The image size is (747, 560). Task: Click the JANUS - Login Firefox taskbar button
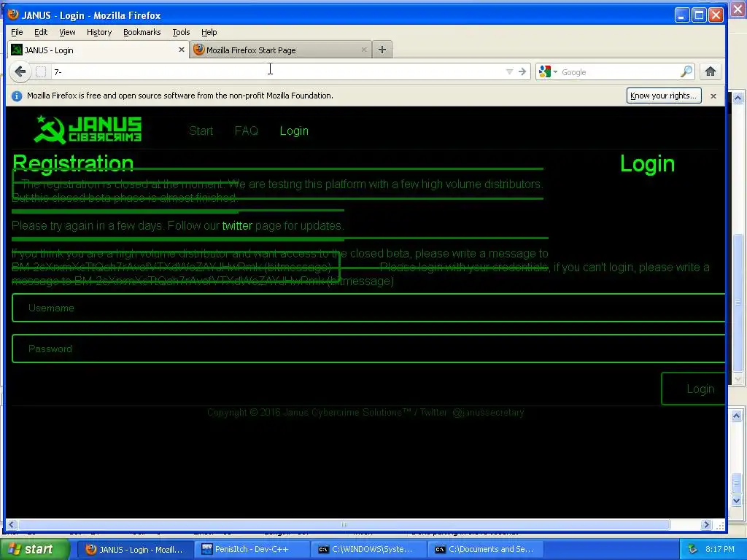point(135,550)
